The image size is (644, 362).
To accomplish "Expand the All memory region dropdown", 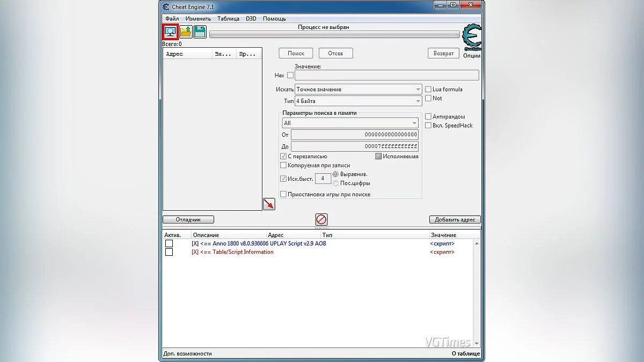I will (350, 123).
